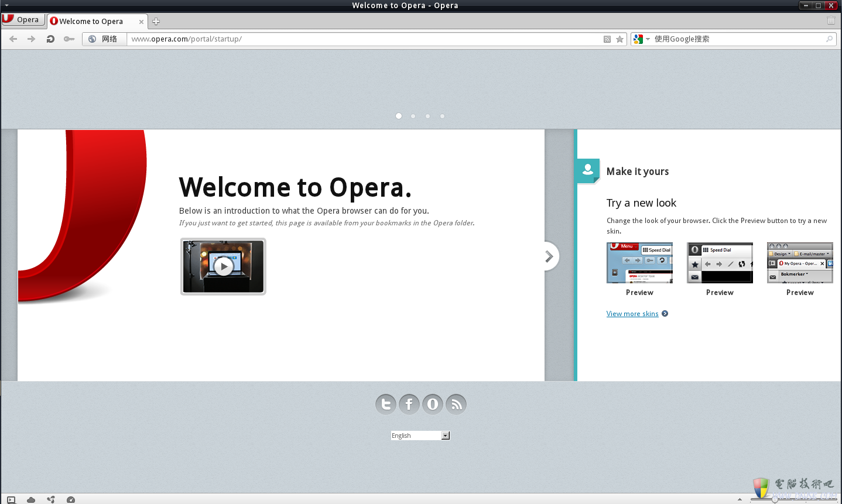Viewport: 842px width, 504px height.
Task: Open the English language dropdown
Action: tap(420, 436)
